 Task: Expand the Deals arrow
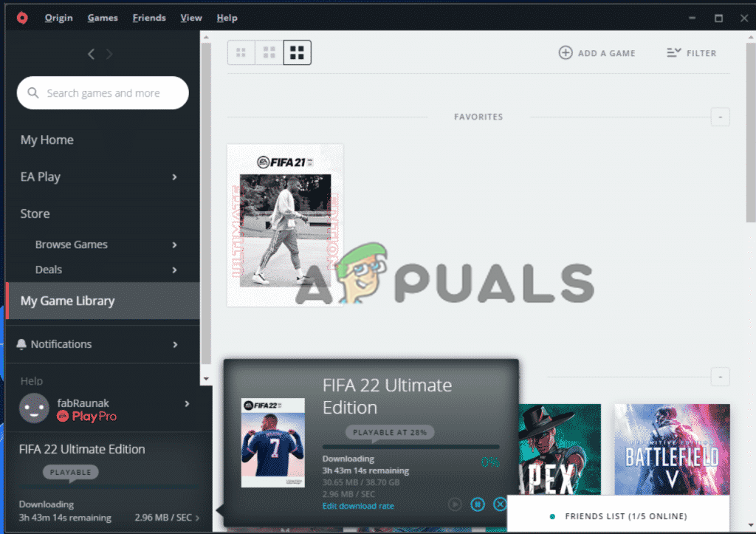tap(174, 270)
